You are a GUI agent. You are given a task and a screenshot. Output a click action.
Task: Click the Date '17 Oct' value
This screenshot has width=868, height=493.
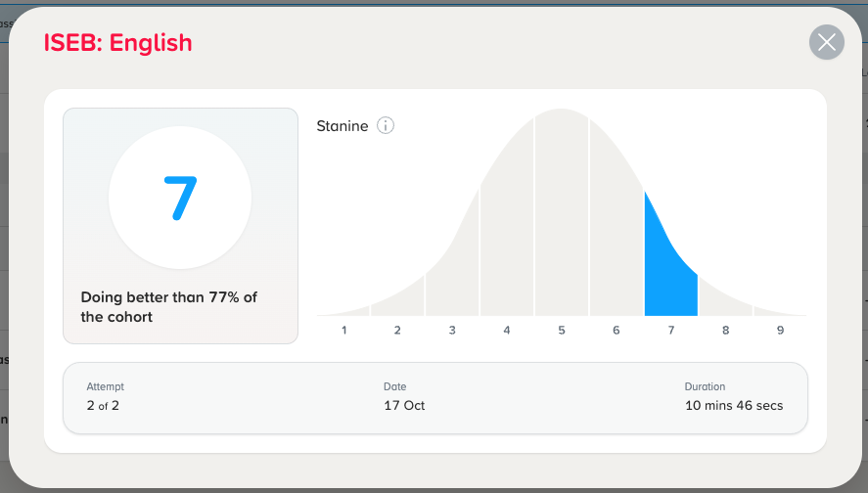[x=404, y=406]
